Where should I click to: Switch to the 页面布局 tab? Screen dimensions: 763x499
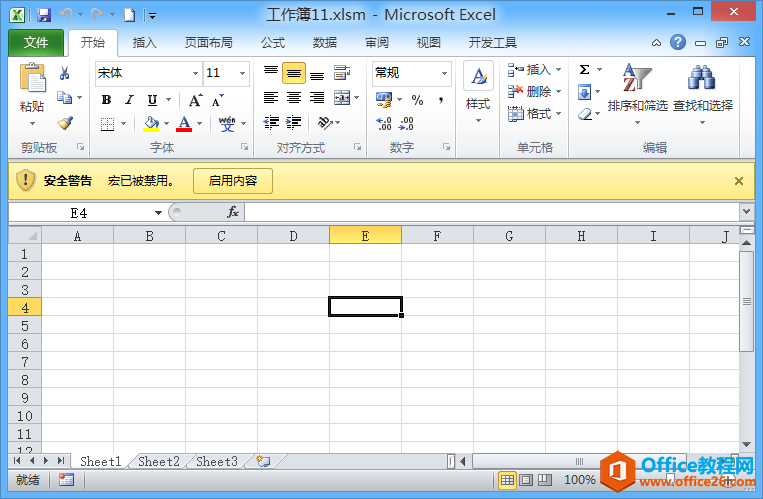209,43
